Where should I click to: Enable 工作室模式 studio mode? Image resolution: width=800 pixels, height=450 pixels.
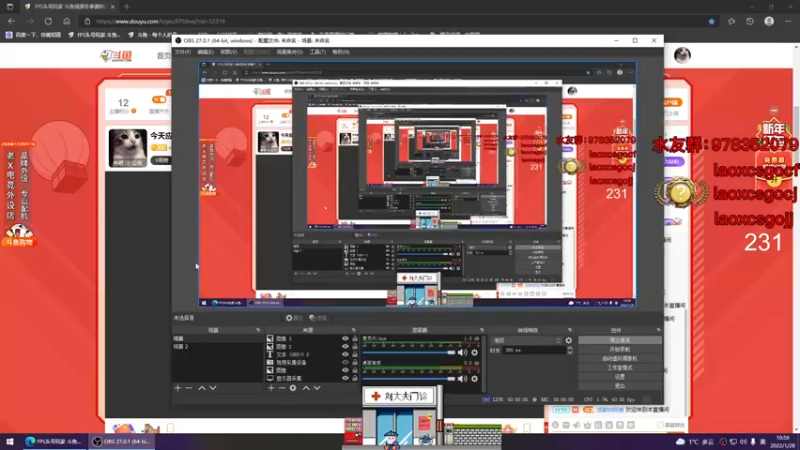tap(620, 368)
